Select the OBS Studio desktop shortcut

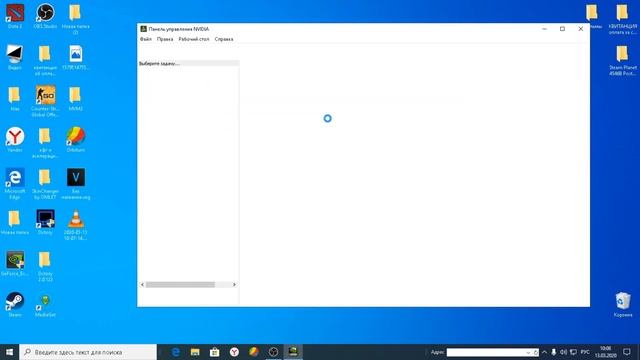click(45, 16)
